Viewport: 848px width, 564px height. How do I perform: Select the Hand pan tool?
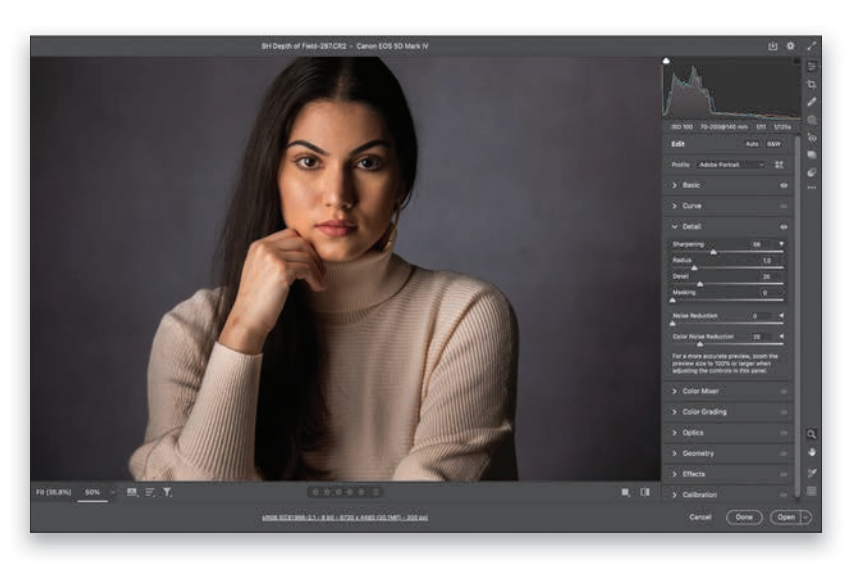coord(811,452)
